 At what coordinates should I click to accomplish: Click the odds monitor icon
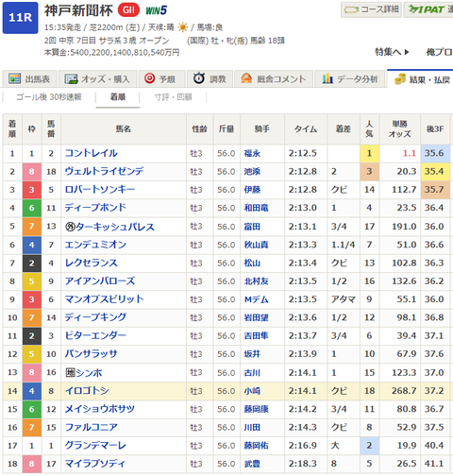point(71,78)
